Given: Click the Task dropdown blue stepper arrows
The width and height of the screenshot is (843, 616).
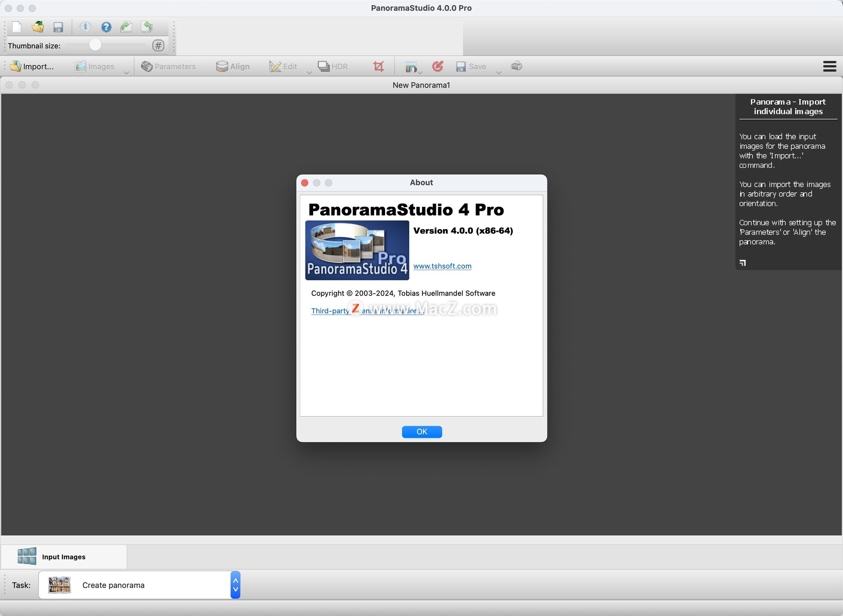Looking at the screenshot, I should pyautogui.click(x=235, y=585).
